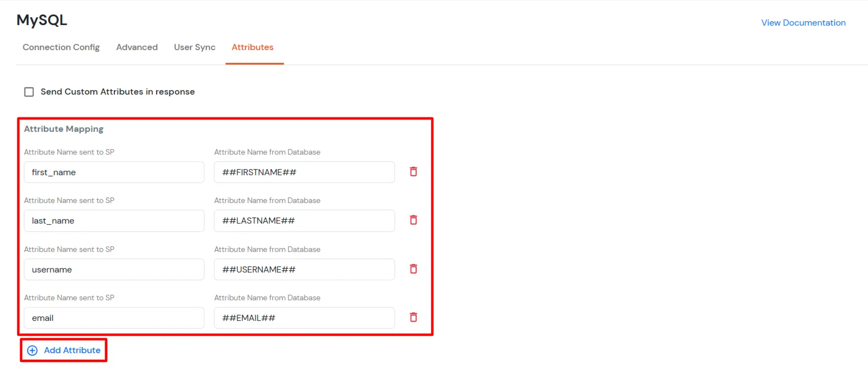The width and height of the screenshot is (868, 372).
Task: Open the Advanced tab
Action: click(137, 47)
